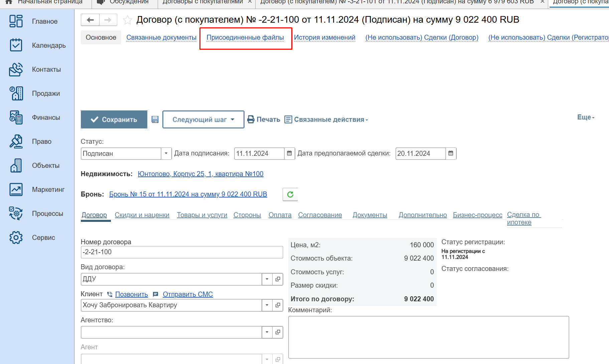Image resolution: width=609 pixels, height=364 pixels.
Task: Expand the Статус dropdown list
Action: point(166,153)
